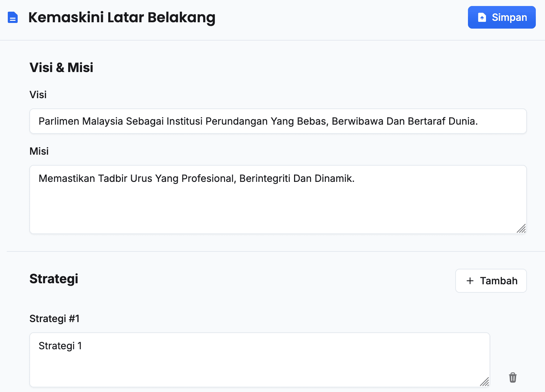
Task: Add a new strategy via Tambah label
Action: (499, 281)
